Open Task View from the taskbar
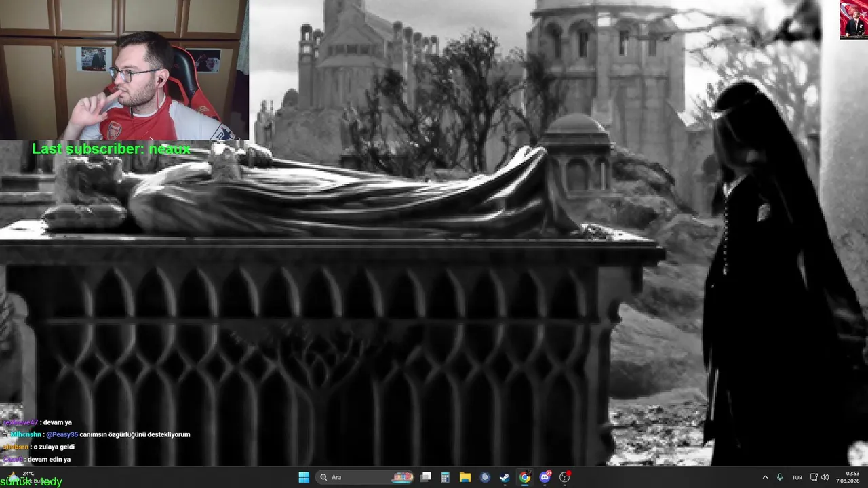Viewport: 868px width, 488px height. (x=426, y=477)
